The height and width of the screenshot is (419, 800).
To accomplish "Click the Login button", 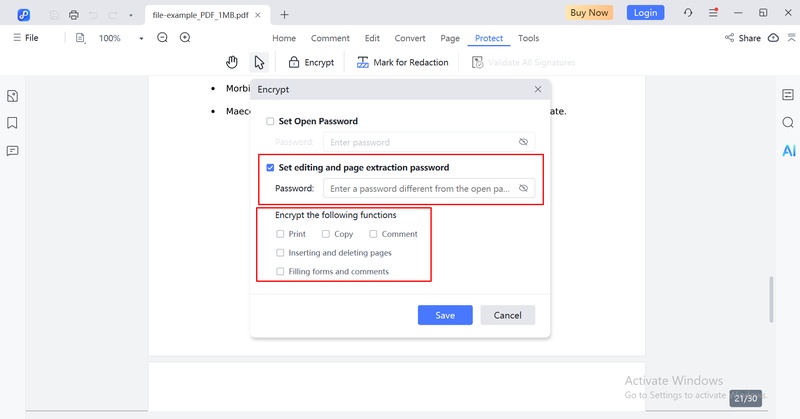I will tap(645, 13).
